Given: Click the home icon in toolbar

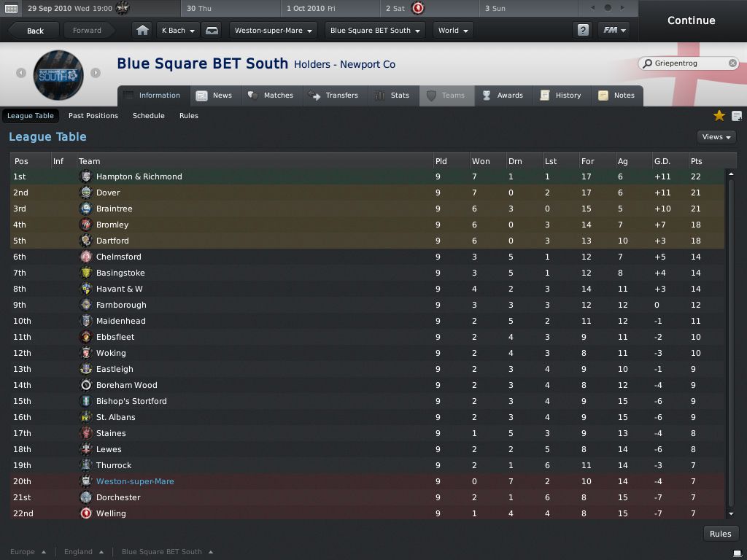Looking at the screenshot, I should (142, 31).
